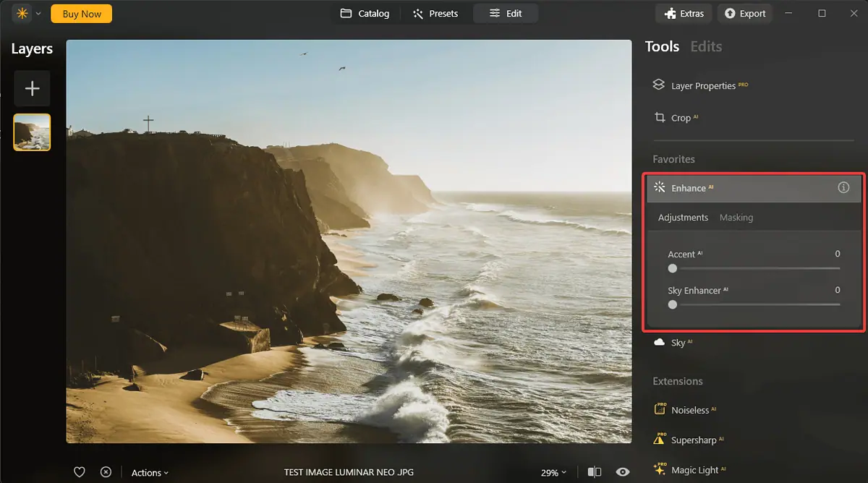
Task: Click the Export button
Action: pyautogui.click(x=745, y=14)
